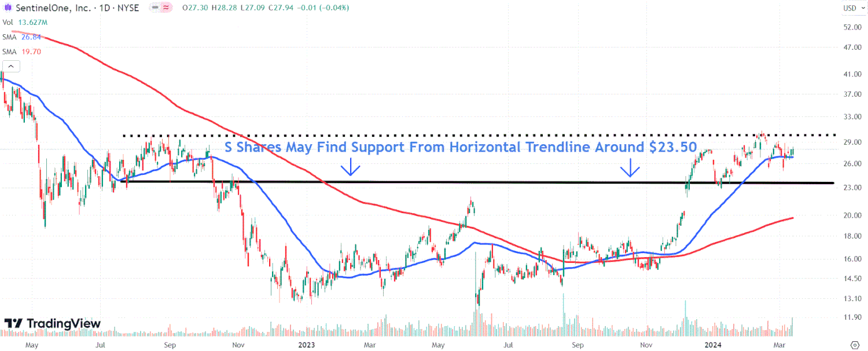Click the 2024 time axis label
The image size is (868, 351).
point(713,344)
